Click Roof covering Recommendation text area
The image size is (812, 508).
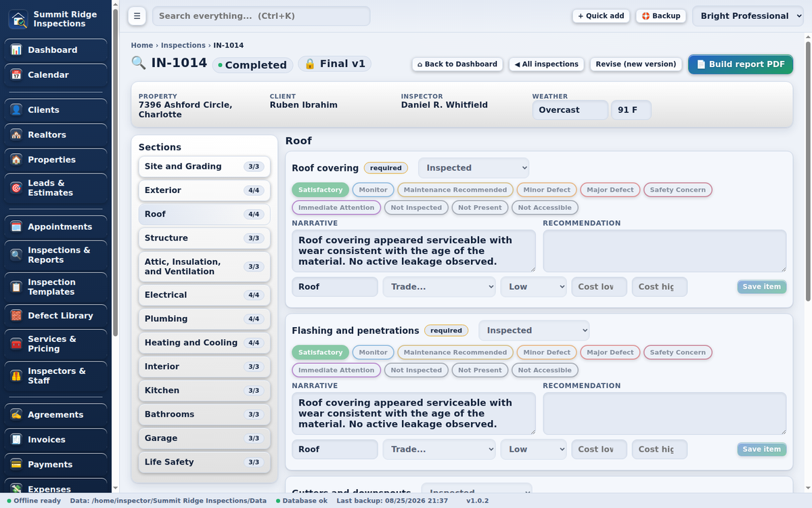coord(664,251)
